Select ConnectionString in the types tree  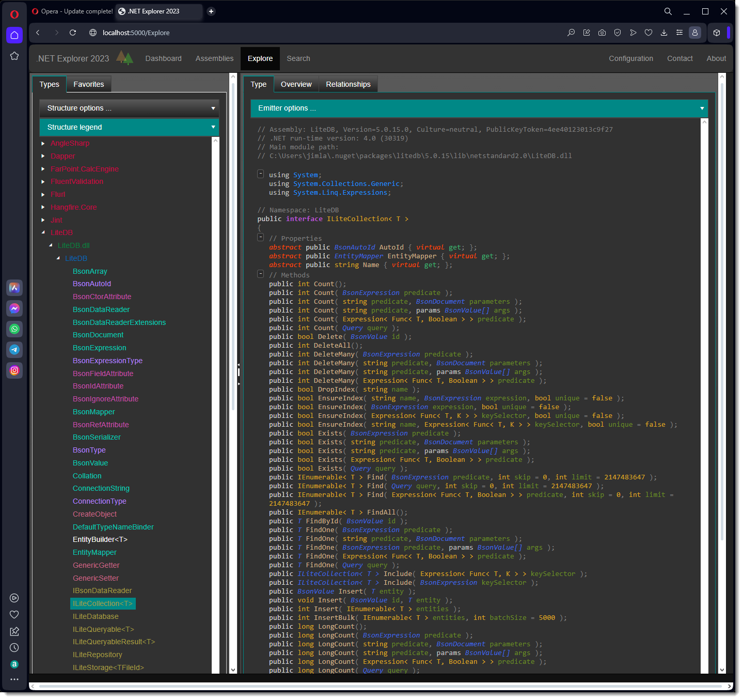tap(101, 488)
